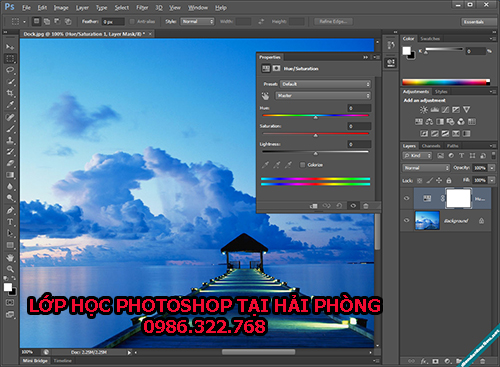Open the Image menu
Image resolution: width=500 pixels, height=367 pixels.
61,8
